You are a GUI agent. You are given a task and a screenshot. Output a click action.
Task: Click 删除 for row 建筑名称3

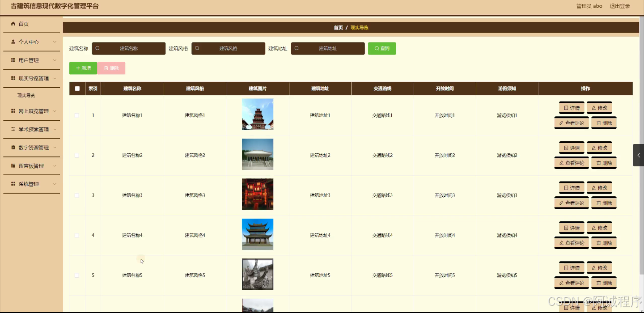tap(604, 203)
